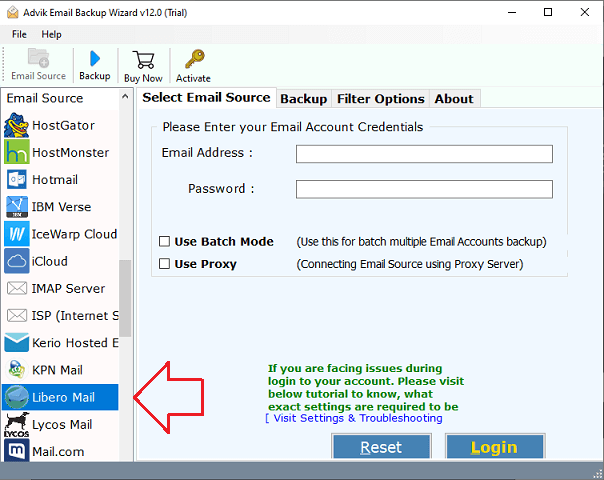
Task: Select Lycos Mail text in list
Action: 62,425
